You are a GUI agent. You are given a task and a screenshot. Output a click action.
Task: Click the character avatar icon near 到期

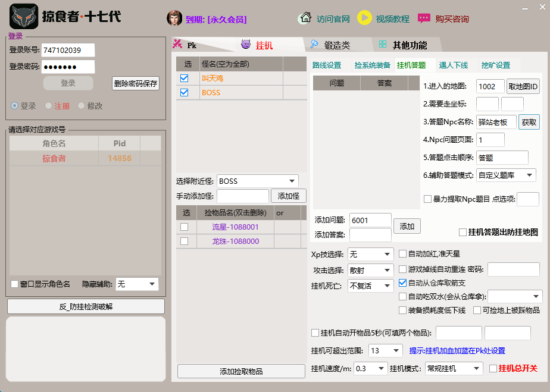pos(173,17)
